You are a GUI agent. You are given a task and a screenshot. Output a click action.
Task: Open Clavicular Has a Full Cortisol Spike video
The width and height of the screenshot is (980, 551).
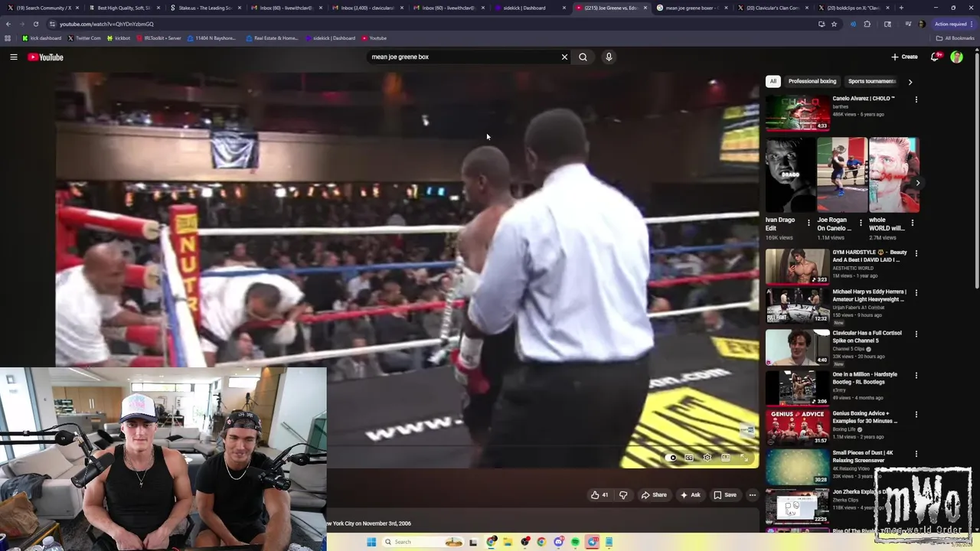[797, 347]
